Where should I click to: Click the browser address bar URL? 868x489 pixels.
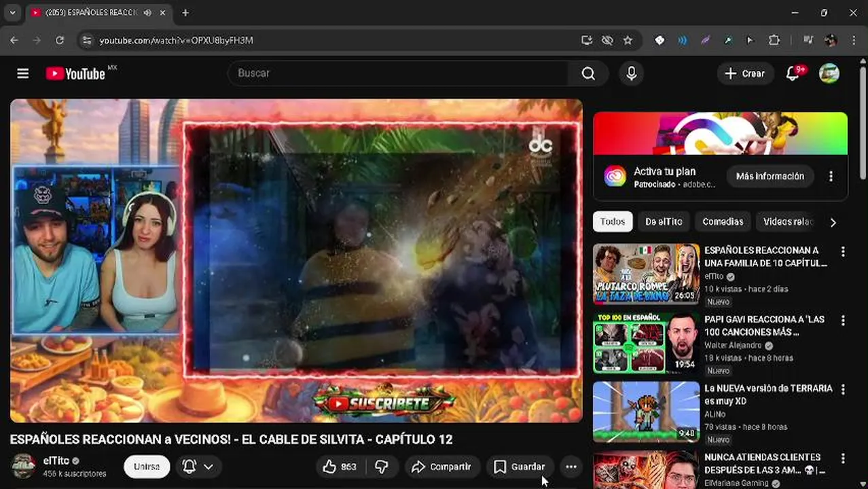pos(176,40)
